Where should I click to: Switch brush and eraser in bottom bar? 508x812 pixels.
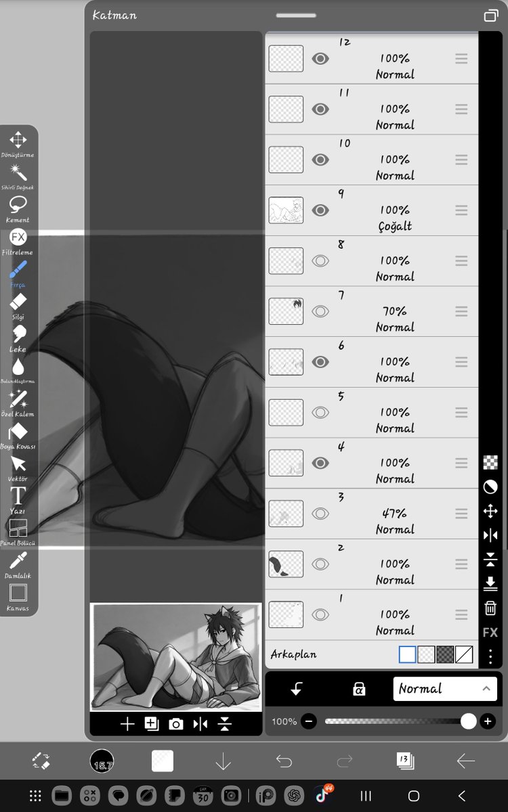(41, 761)
